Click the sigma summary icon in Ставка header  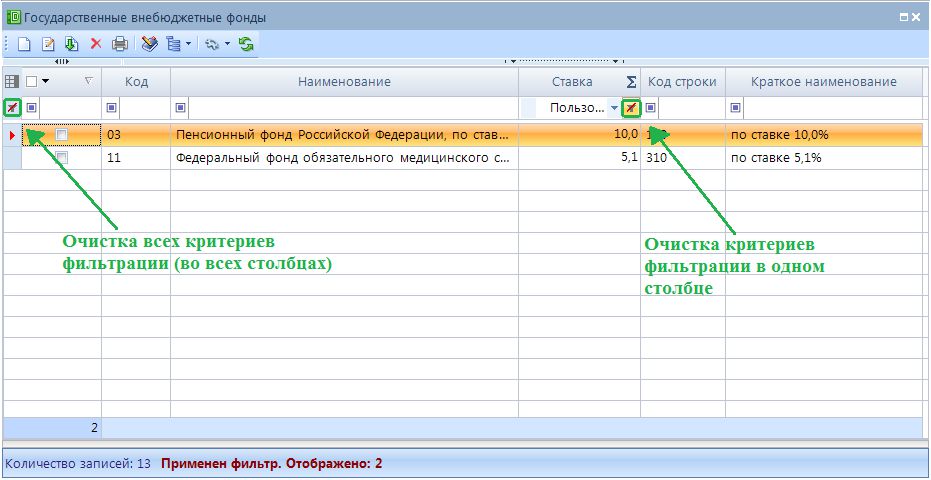[x=631, y=82]
